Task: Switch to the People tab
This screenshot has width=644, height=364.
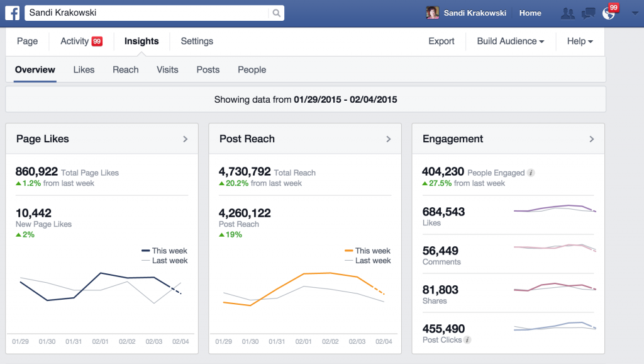Action: (252, 70)
